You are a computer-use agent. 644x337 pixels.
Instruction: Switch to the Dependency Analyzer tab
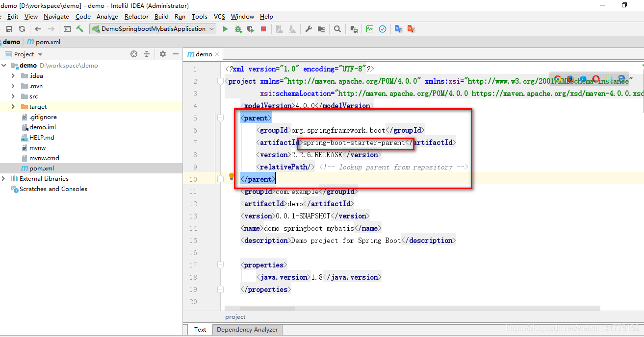tap(247, 330)
